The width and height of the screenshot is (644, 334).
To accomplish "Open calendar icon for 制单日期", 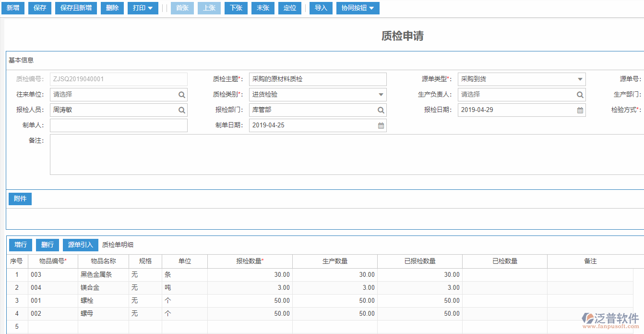I will (x=381, y=125).
